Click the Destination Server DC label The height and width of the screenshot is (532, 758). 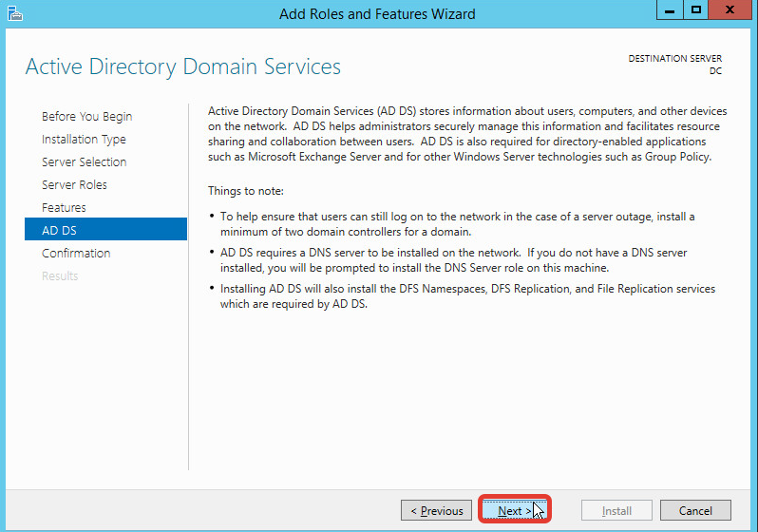point(674,65)
